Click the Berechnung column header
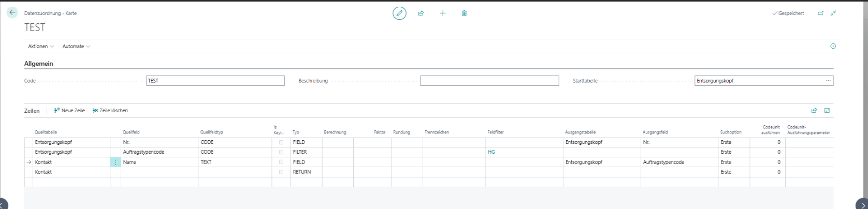The image size is (868, 209). coord(335,132)
